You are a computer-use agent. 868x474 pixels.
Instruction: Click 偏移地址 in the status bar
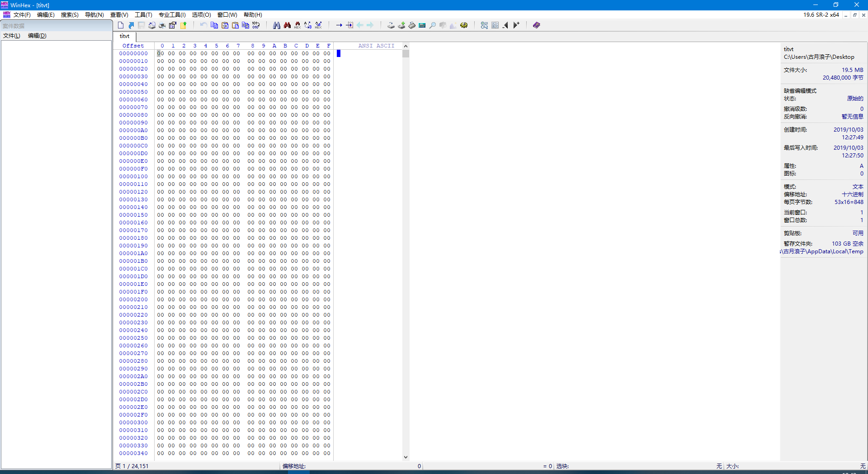pos(294,466)
